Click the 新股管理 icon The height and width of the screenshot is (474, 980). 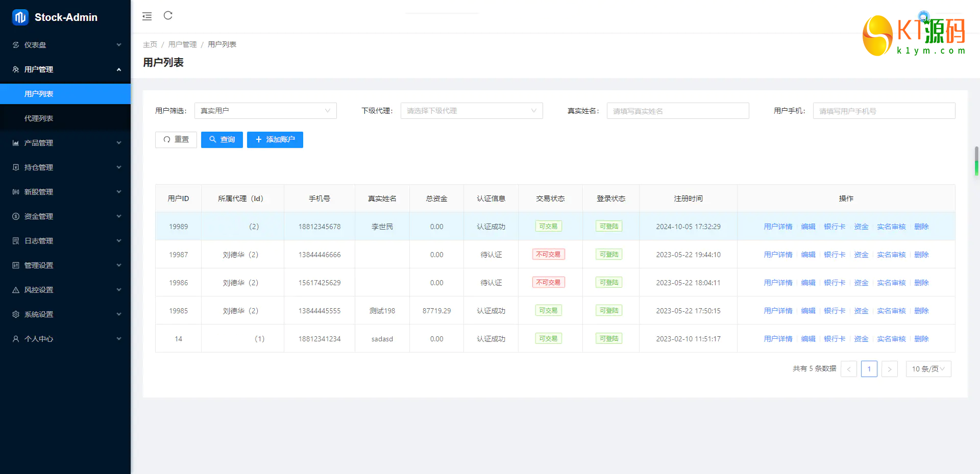(x=16, y=192)
